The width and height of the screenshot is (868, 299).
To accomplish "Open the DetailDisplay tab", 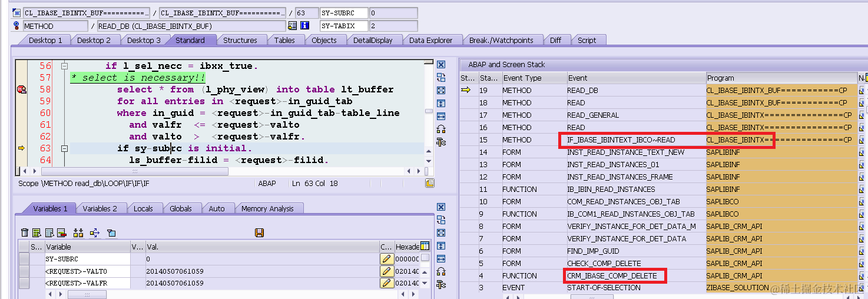I will 373,40.
